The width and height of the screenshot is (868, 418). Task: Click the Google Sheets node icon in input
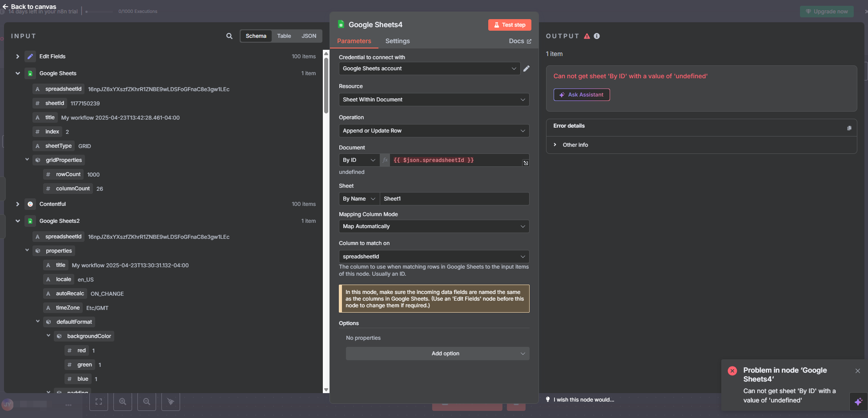(x=30, y=73)
